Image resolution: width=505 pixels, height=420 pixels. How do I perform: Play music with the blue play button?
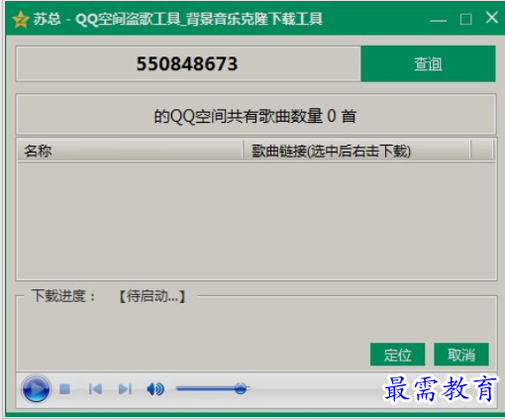[36, 389]
